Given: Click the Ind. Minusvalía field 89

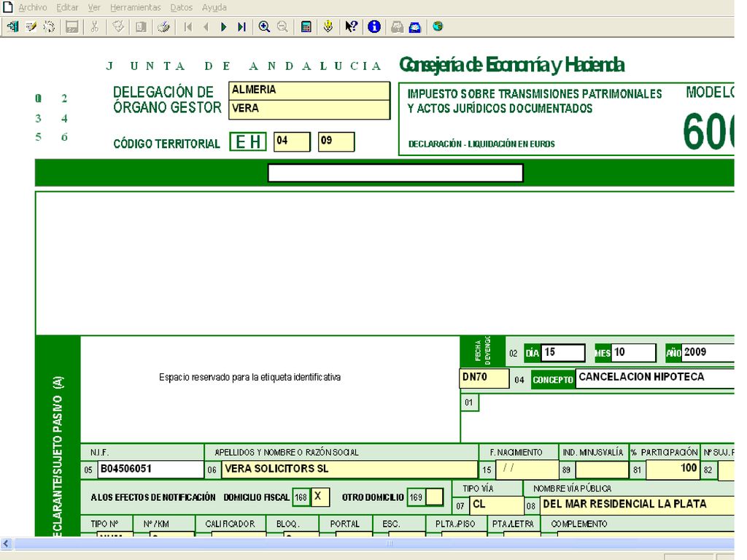Looking at the screenshot, I should (602, 470).
